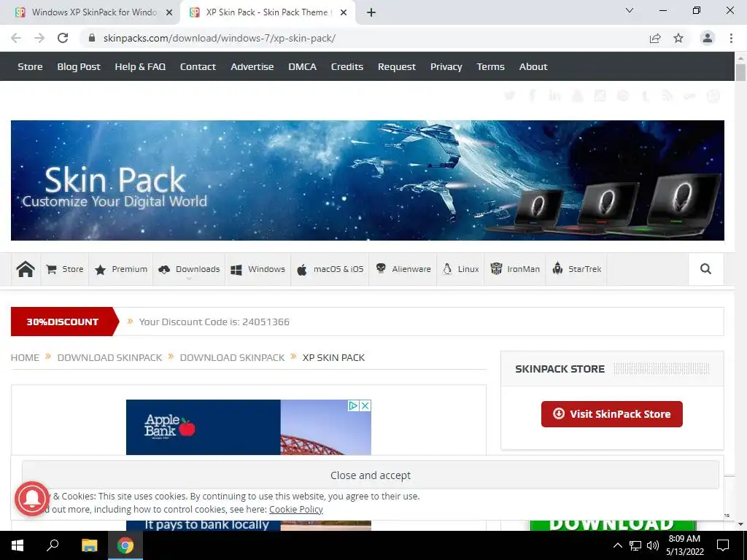This screenshot has width=747, height=560.
Task: Show hidden system tray icons chevron
Action: point(617,545)
